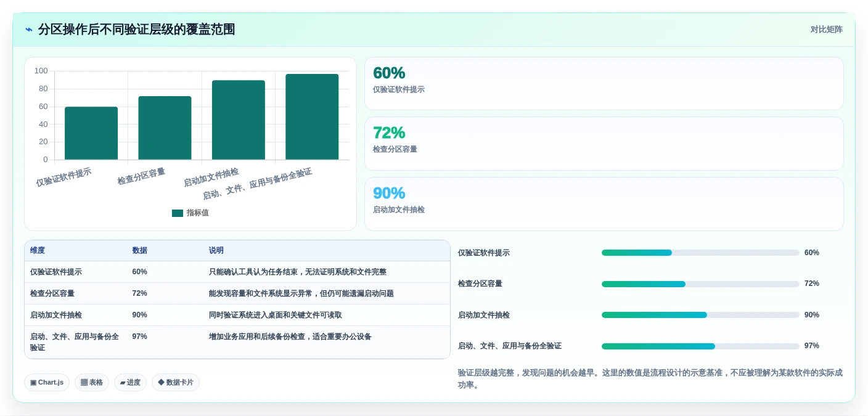The height and width of the screenshot is (416, 868).
Task: Click the Chart.js tag chip
Action: coord(47,382)
